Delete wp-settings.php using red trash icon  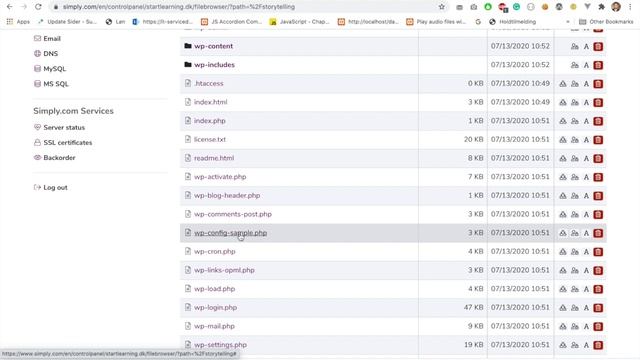(x=598, y=345)
